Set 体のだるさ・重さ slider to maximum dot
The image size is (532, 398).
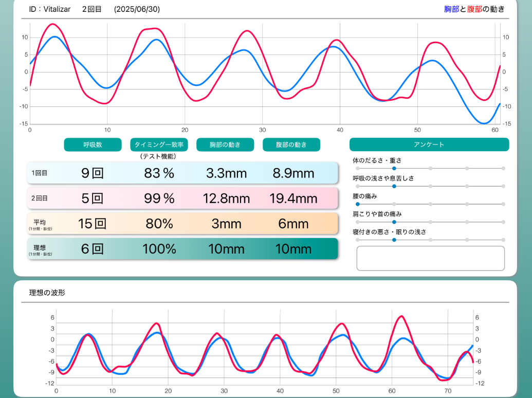503,168
